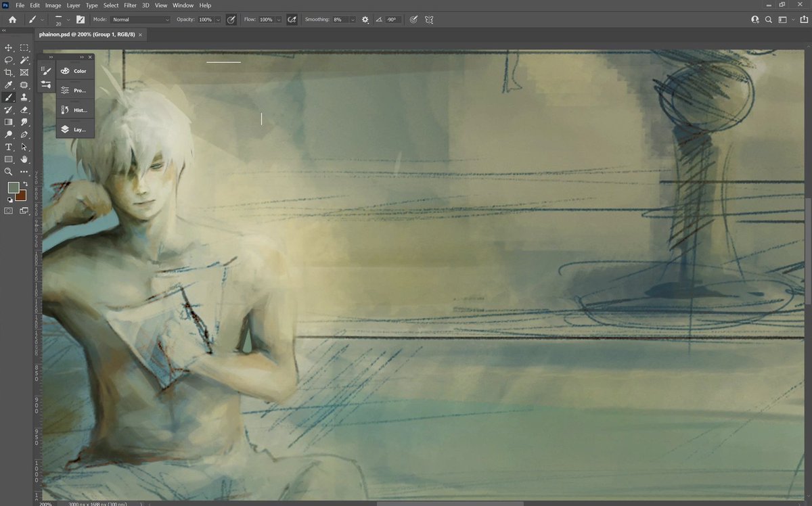This screenshot has height=506, width=812.
Task: Go to the Home screen
Action: [12, 20]
